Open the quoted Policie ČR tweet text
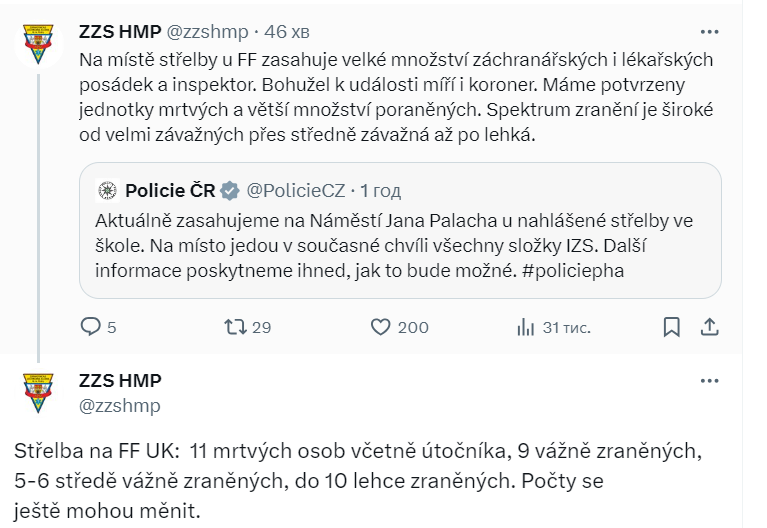Screen dimensions: 767x528 pos(400,246)
